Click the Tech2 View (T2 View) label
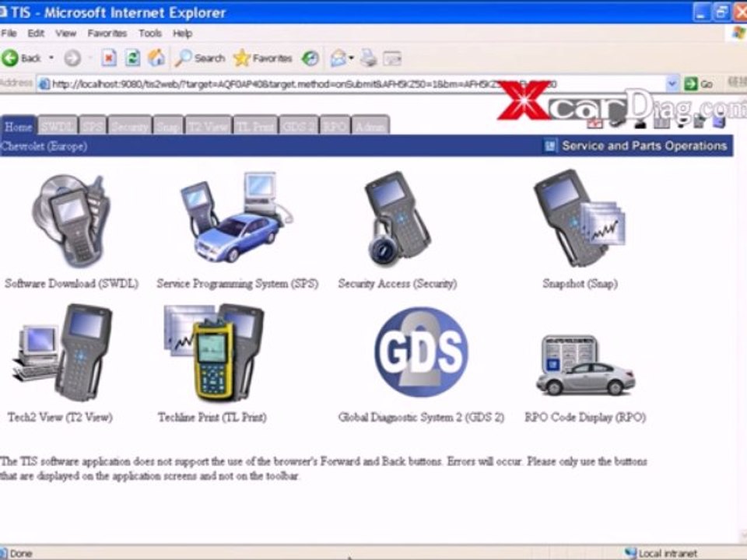Image resolution: width=747 pixels, height=560 pixels. [x=60, y=417]
